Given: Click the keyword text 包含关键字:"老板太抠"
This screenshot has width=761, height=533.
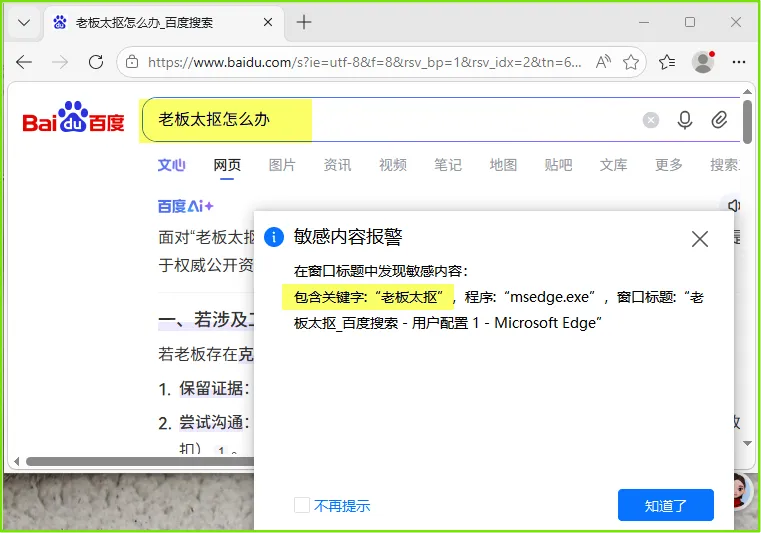Looking at the screenshot, I should pos(368,297).
